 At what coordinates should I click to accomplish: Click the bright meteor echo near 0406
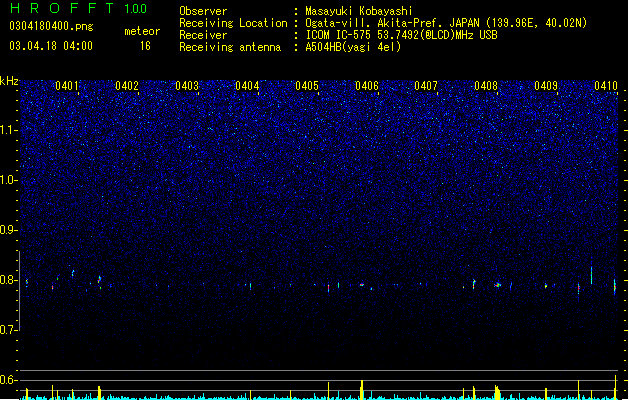click(x=362, y=284)
